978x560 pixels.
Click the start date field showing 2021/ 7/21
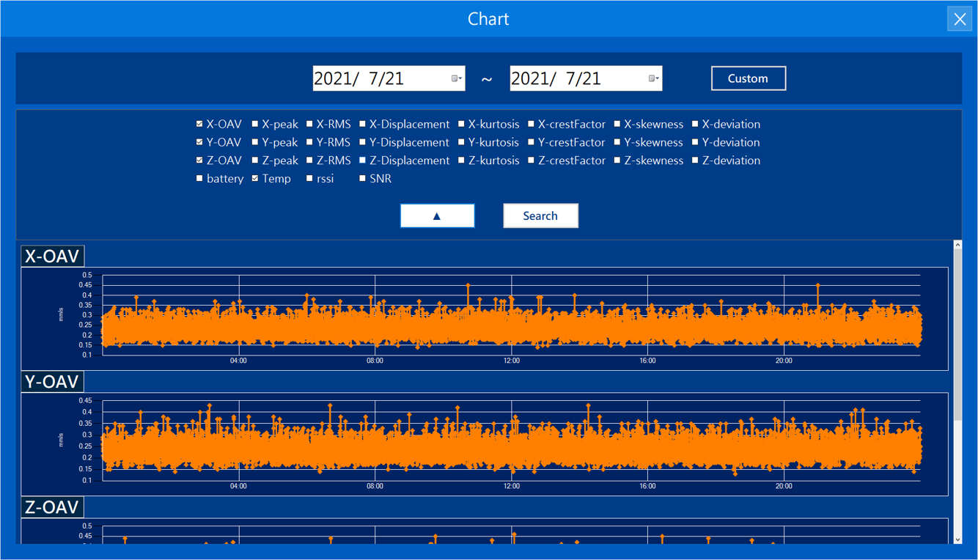(389, 78)
